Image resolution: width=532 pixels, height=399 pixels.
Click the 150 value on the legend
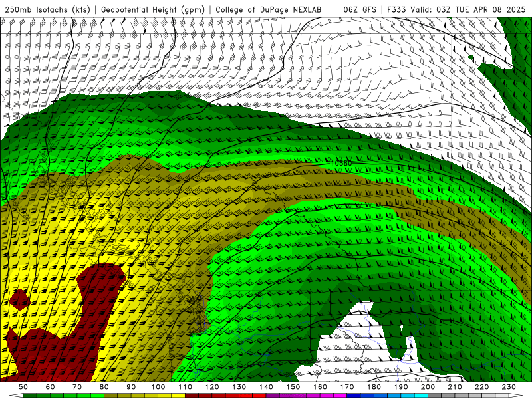click(293, 387)
